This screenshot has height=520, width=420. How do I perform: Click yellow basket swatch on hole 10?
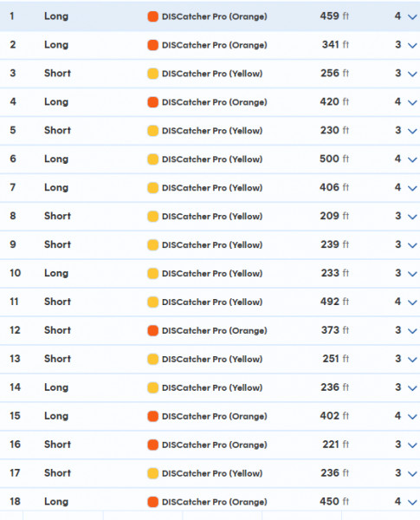[x=152, y=273]
